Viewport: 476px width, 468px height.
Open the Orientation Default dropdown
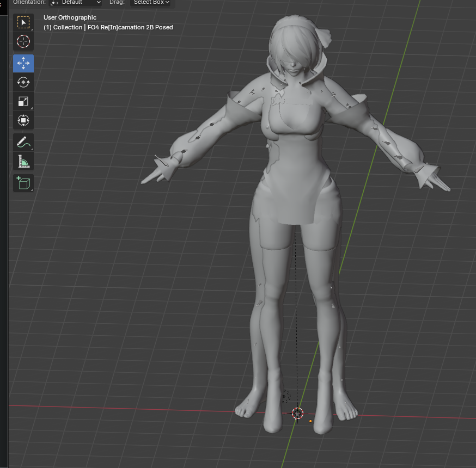click(75, 2)
